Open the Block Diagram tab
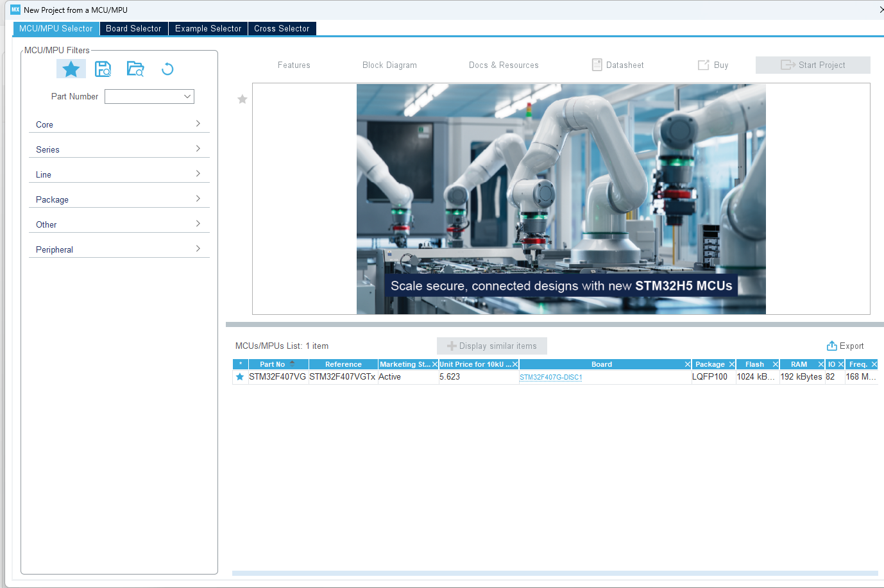The image size is (884, 588). (389, 65)
